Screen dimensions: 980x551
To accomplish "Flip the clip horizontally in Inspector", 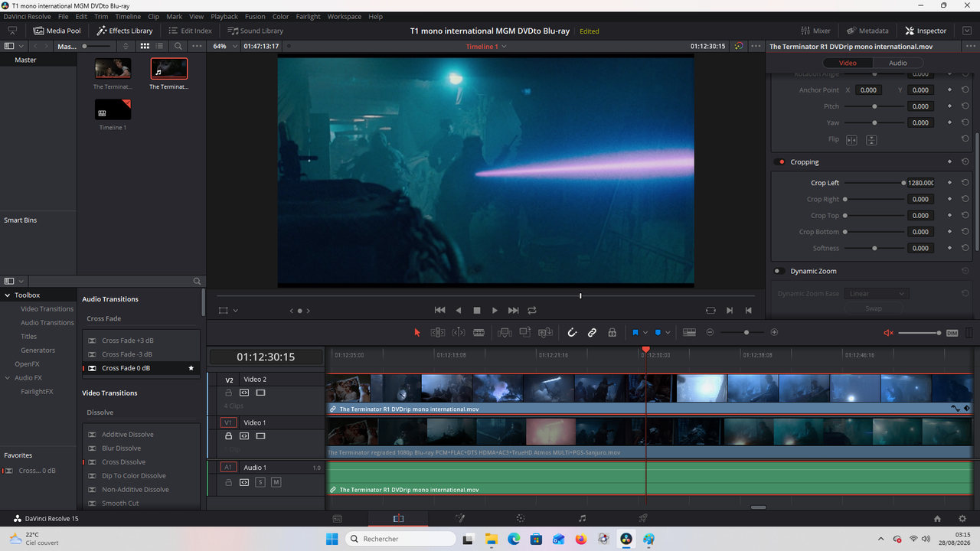I will [x=851, y=140].
